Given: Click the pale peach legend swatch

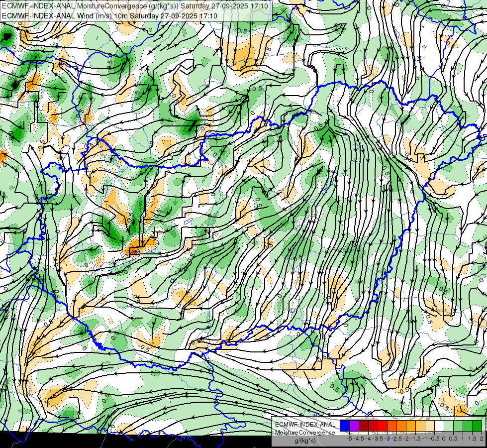Looking at the screenshot, I should point(430,426).
